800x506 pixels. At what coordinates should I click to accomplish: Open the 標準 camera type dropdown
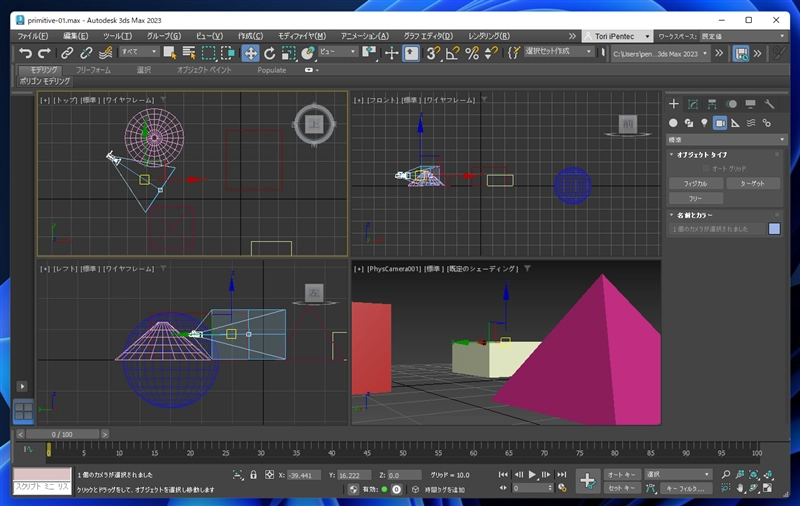point(726,140)
